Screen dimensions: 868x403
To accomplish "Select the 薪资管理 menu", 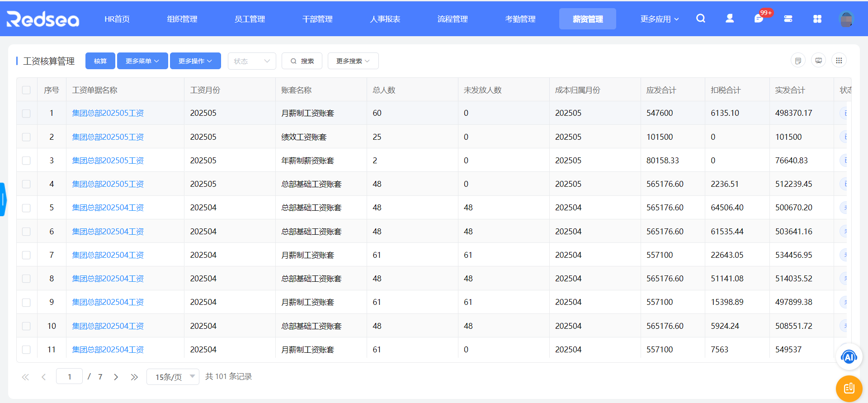I will pyautogui.click(x=588, y=19).
